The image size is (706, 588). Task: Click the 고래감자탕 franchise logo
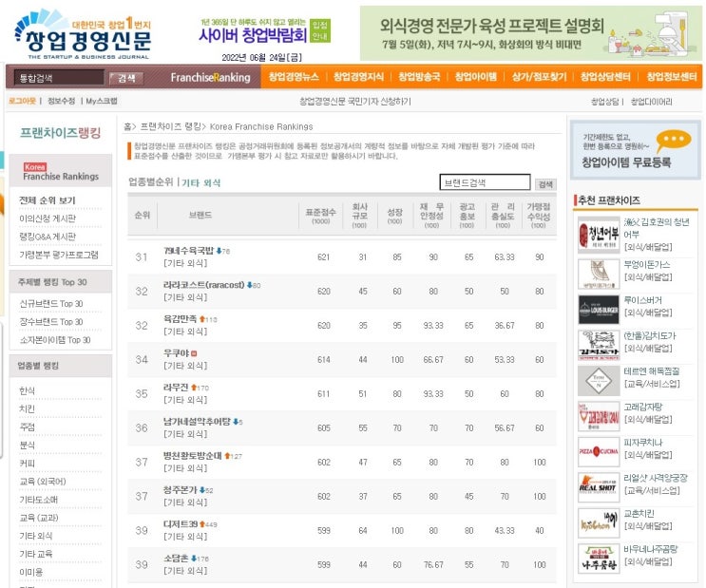pos(599,416)
